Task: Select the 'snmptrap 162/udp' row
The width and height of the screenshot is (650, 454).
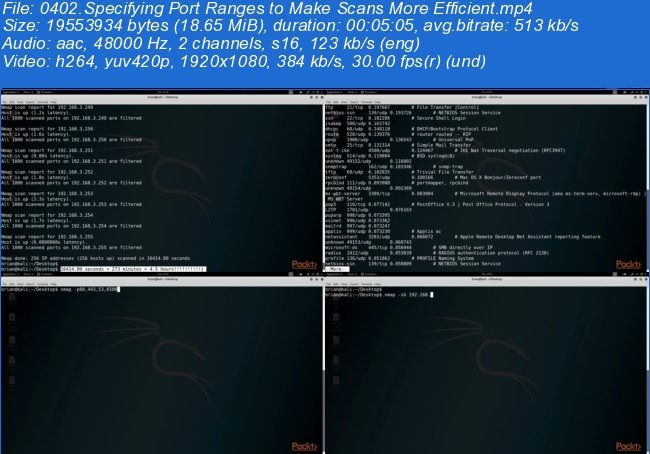Action: [x=394, y=167]
